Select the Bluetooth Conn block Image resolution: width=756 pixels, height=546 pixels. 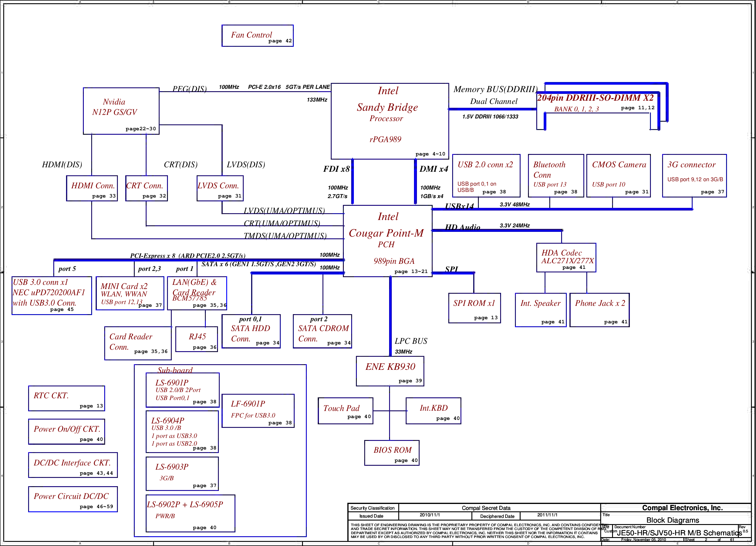coord(556,176)
